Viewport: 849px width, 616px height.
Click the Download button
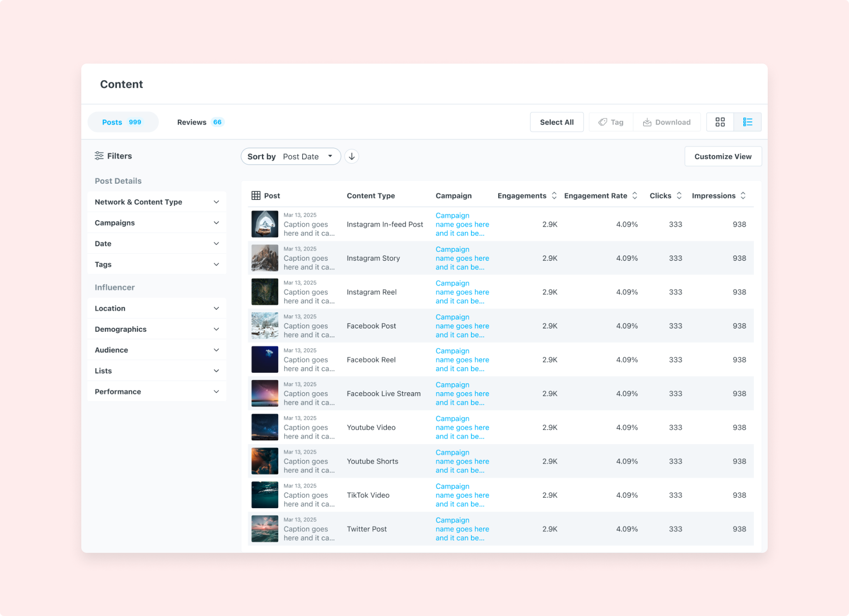pyautogui.click(x=667, y=122)
